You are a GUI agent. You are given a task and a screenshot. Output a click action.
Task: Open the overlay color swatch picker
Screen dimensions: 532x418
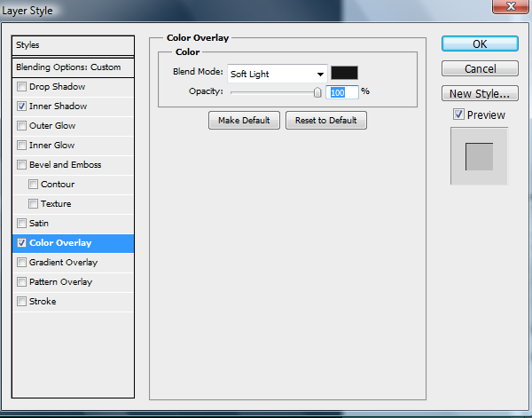coord(344,73)
